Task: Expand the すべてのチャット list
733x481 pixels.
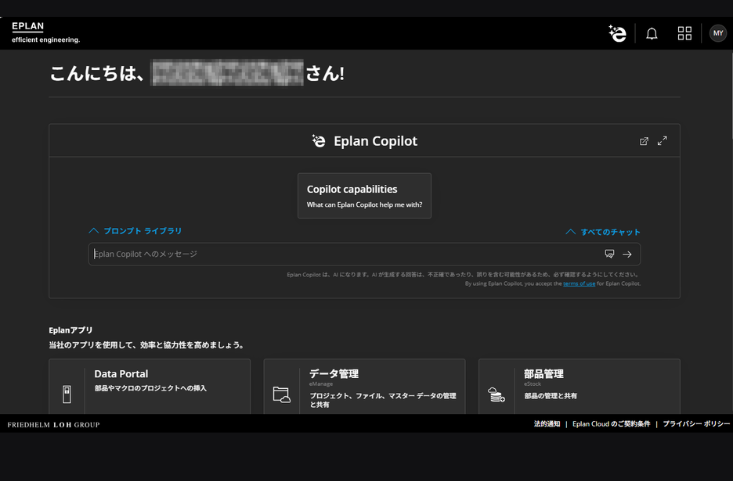Action: coord(603,232)
